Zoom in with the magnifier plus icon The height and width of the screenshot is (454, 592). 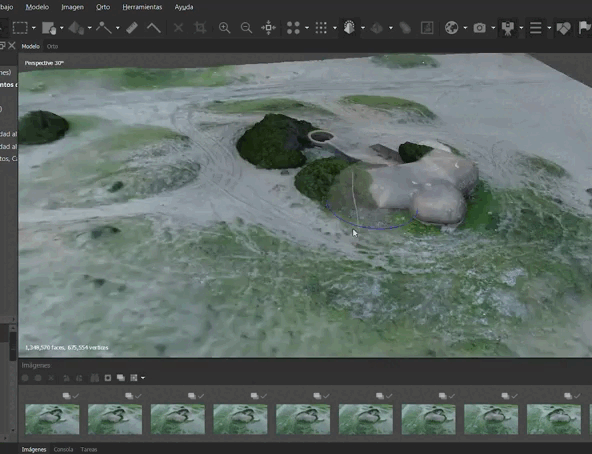[224, 28]
